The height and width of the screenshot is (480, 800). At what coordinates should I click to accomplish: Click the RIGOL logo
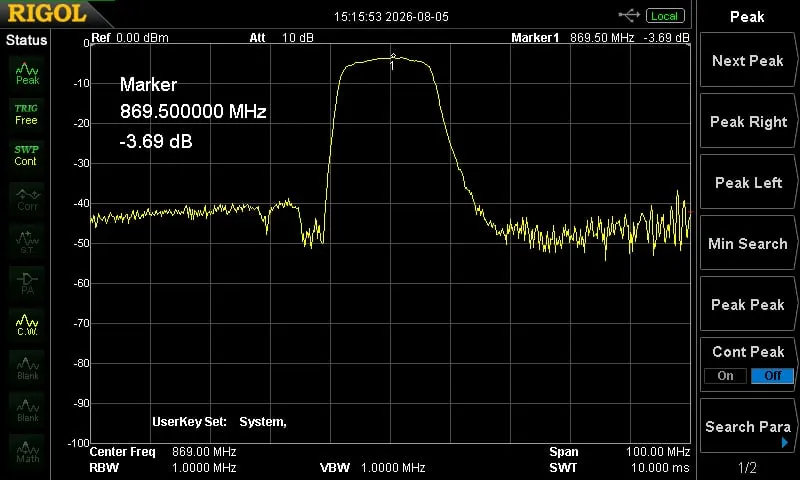[47, 13]
